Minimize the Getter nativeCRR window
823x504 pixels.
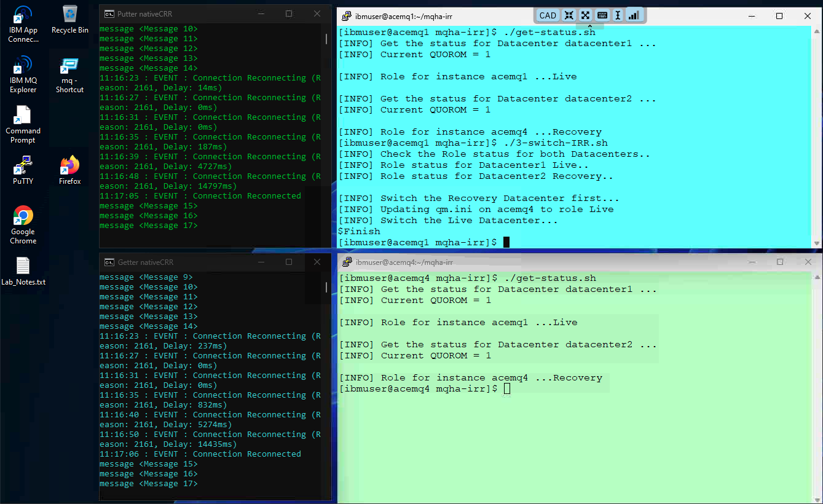pyautogui.click(x=261, y=262)
